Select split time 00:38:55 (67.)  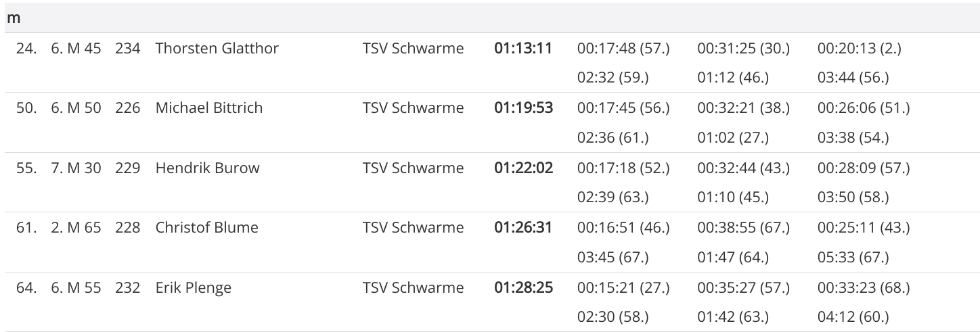click(x=743, y=227)
